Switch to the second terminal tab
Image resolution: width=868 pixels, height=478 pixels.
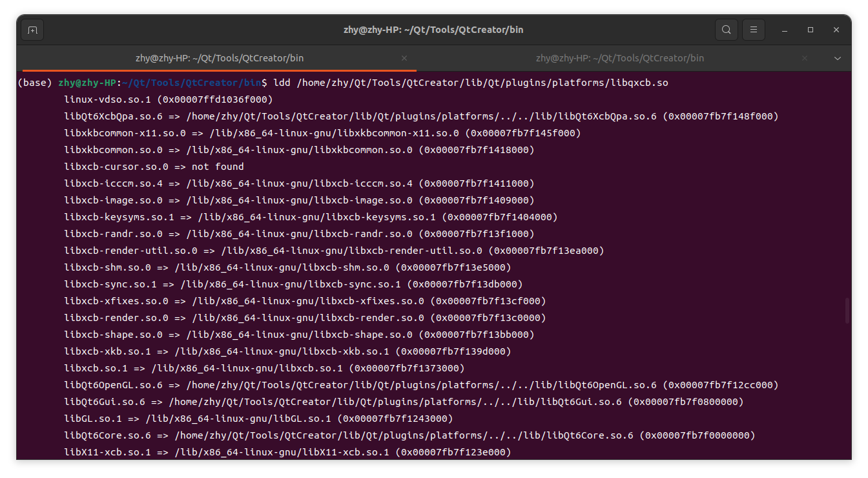(x=620, y=57)
